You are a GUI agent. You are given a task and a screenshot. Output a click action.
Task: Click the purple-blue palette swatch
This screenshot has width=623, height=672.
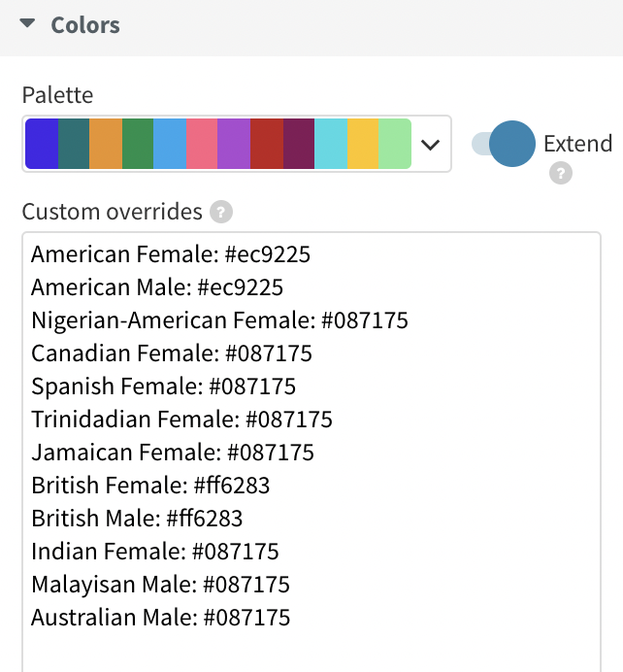tap(42, 144)
